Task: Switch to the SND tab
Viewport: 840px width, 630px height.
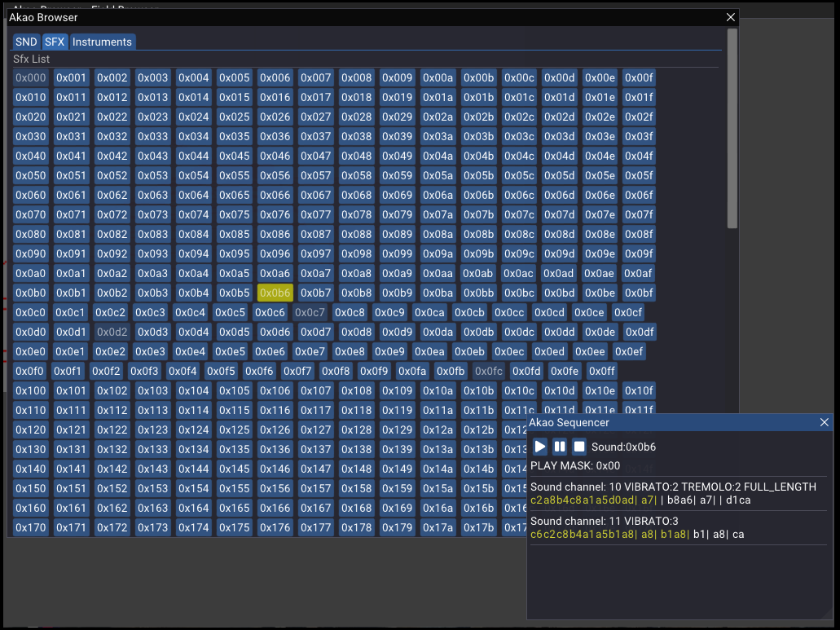Action: (x=26, y=42)
